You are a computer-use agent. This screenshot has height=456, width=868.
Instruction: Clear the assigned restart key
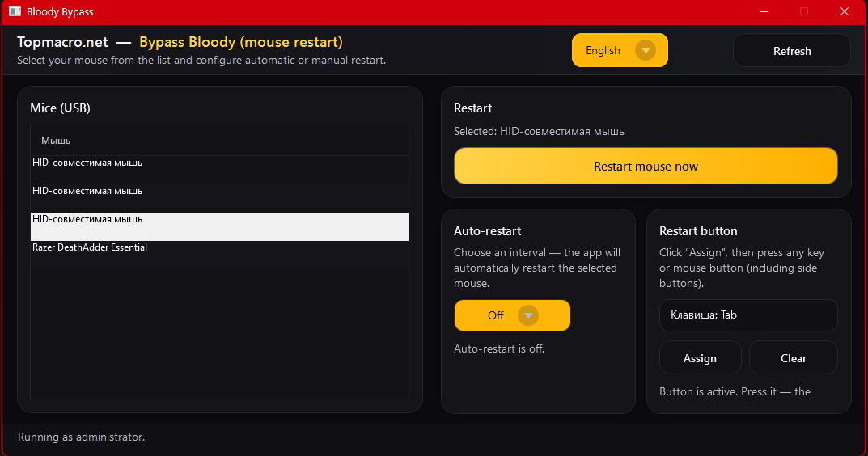coord(793,358)
